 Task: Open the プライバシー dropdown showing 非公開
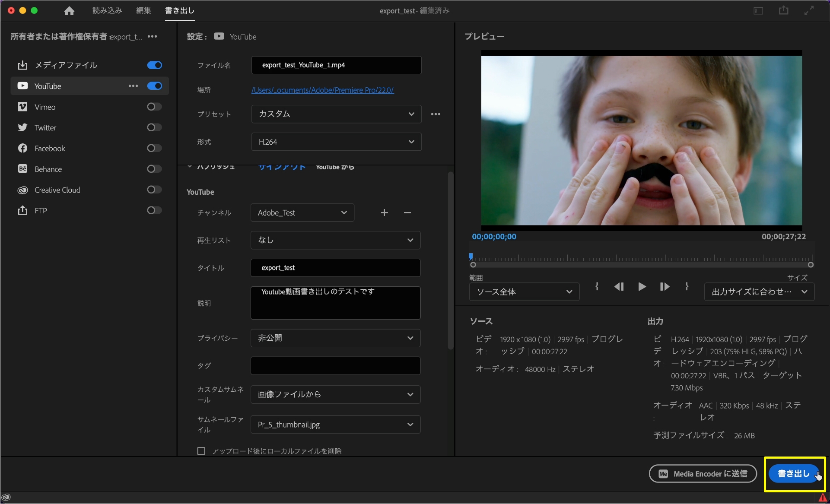[335, 338]
